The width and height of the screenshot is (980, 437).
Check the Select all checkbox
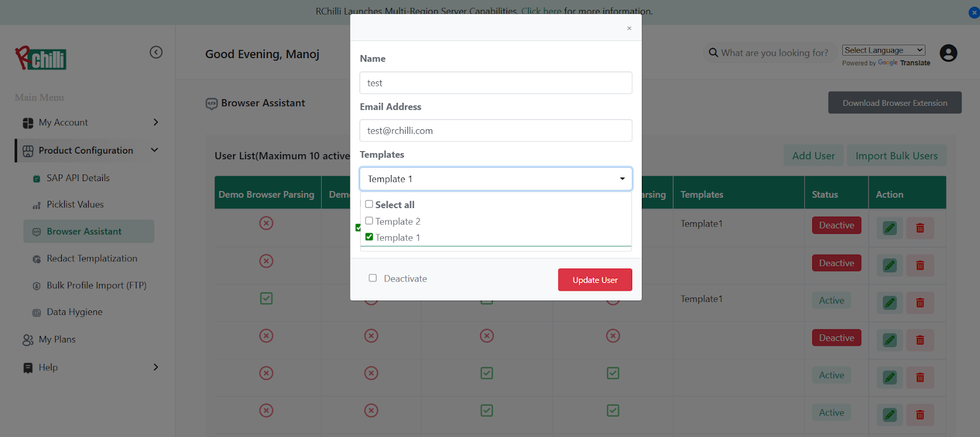tap(369, 204)
